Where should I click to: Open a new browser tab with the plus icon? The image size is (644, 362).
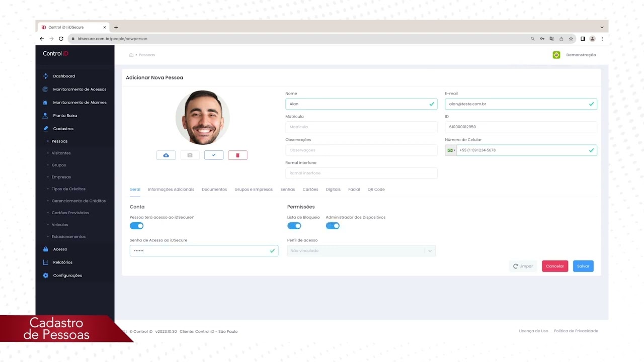pos(116,27)
